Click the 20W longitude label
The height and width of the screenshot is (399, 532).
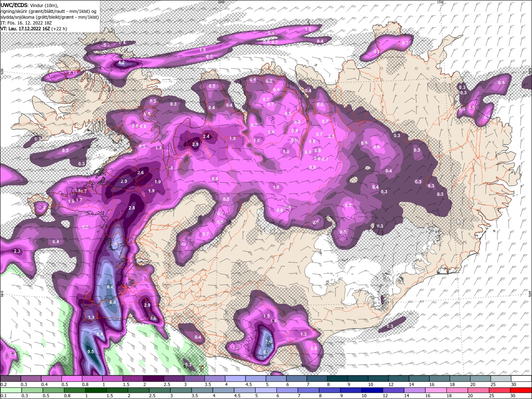pyautogui.click(x=220, y=2)
